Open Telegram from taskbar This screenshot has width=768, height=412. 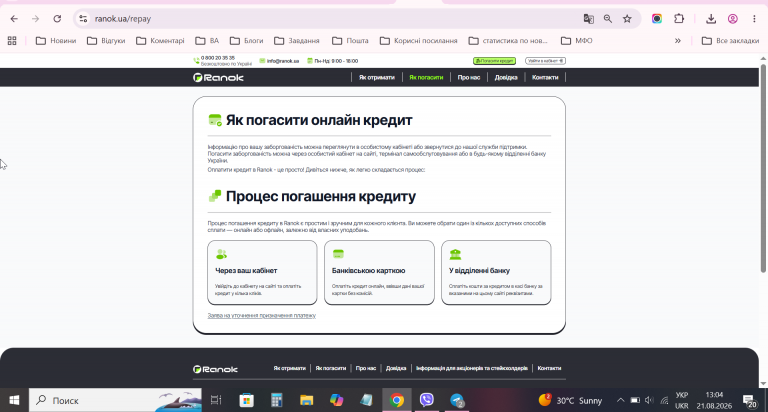tap(457, 400)
